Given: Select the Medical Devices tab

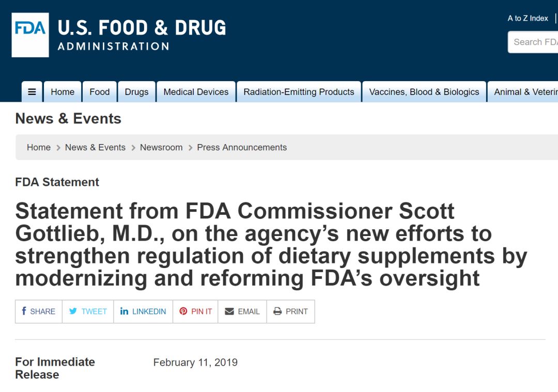Looking at the screenshot, I should click(x=196, y=92).
